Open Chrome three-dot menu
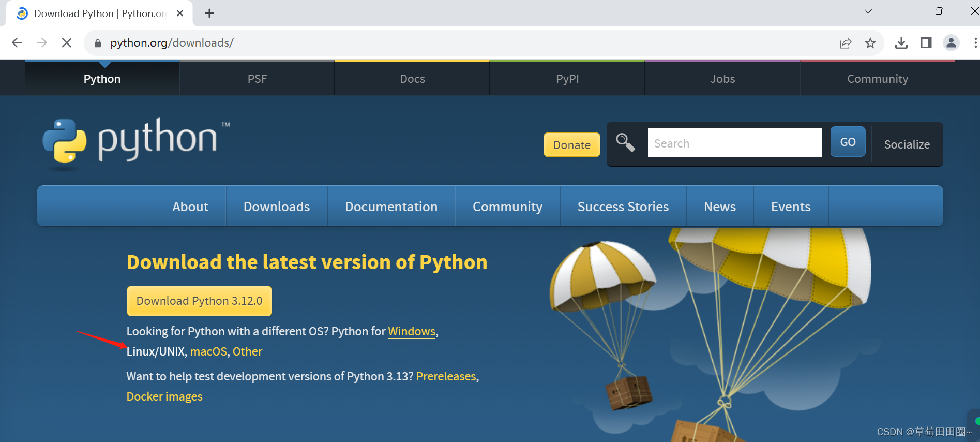Viewport: 980px width, 442px height. [x=975, y=43]
